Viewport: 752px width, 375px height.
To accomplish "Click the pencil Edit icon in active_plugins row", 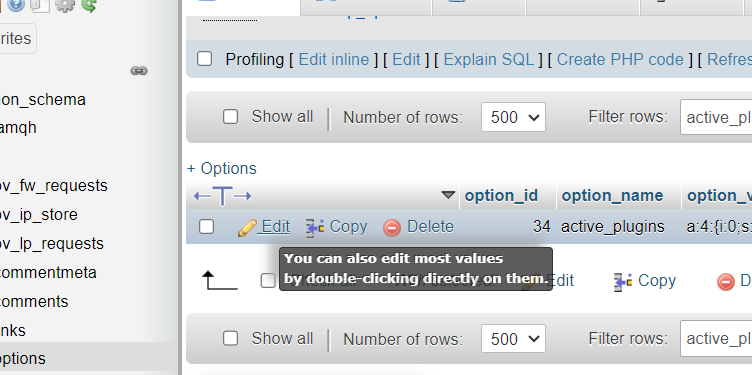I will click(247, 228).
